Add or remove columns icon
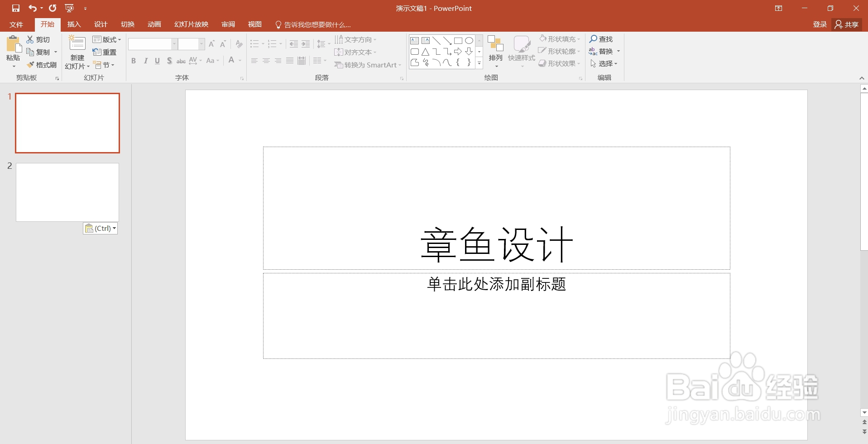Viewport: 868px width, 444px height. tap(320, 60)
